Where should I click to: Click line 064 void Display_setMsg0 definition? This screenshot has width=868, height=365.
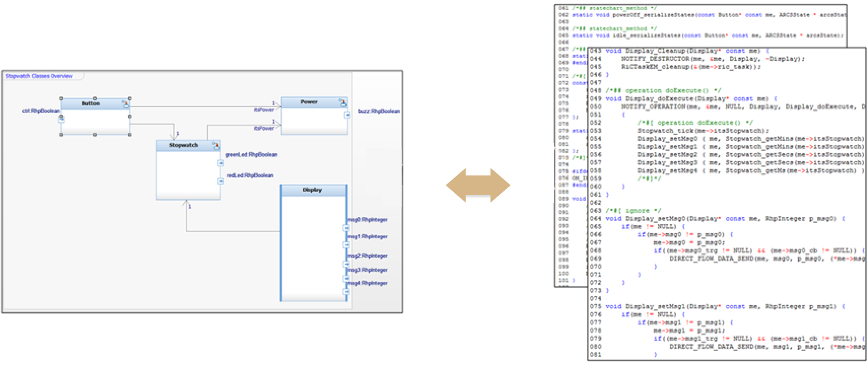[725, 218]
